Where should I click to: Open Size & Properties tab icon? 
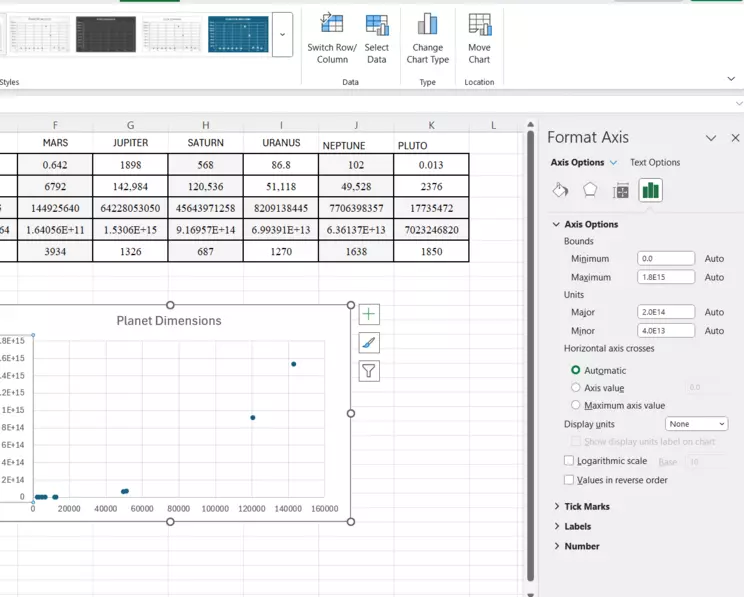click(x=621, y=191)
